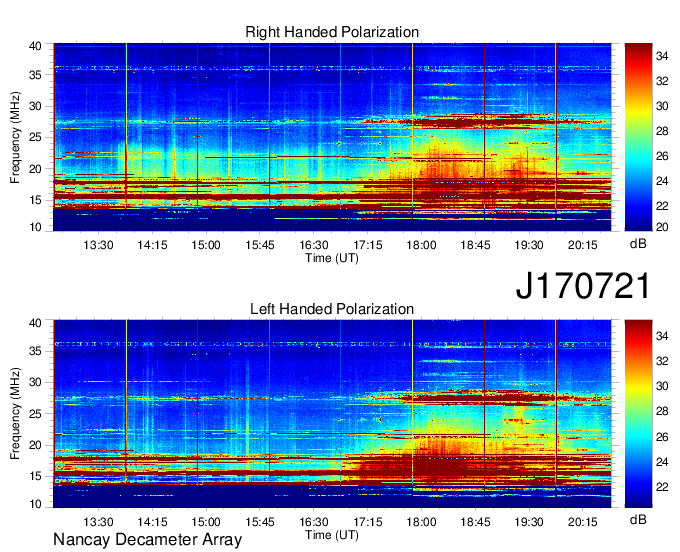Click "Frequency (MHz)" label of Left Handed plot
The width and height of the screenshot is (680, 552).
click(15, 414)
